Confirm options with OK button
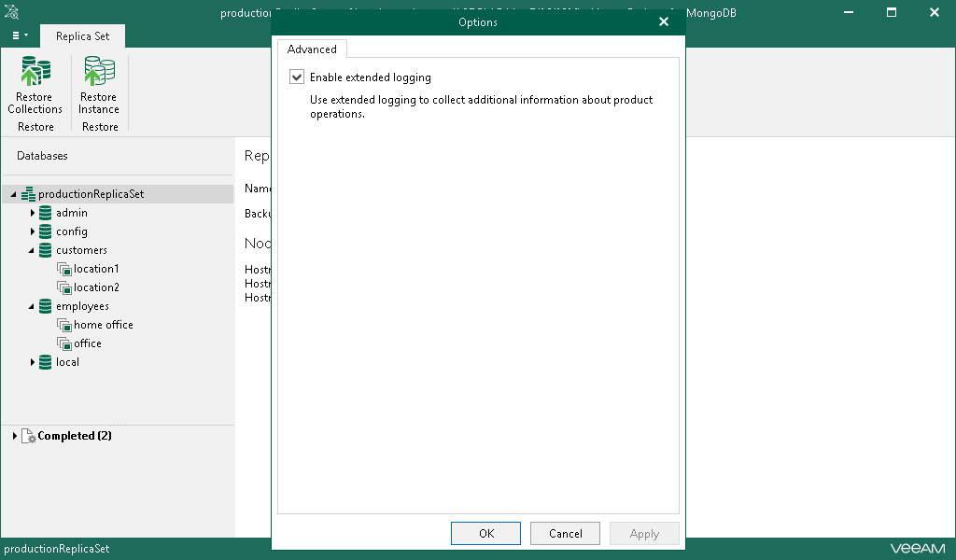The image size is (956, 560). (x=485, y=533)
